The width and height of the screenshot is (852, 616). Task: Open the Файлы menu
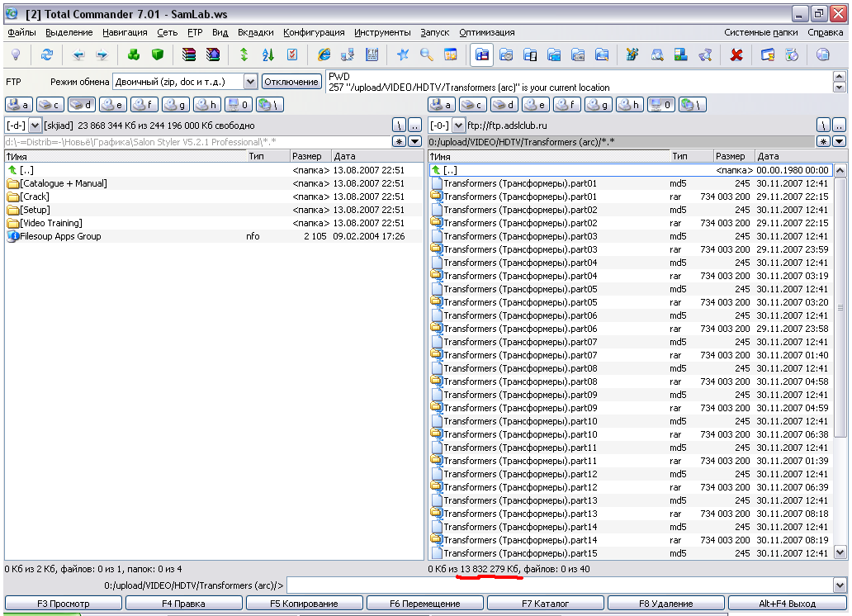pyautogui.click(x=21, y=33)
